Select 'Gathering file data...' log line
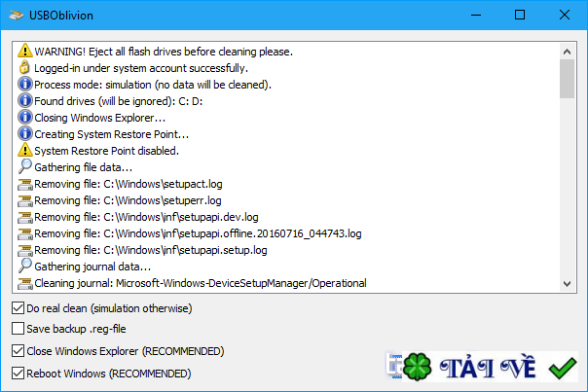Screen dimensions: 588x392 [84, 166]
